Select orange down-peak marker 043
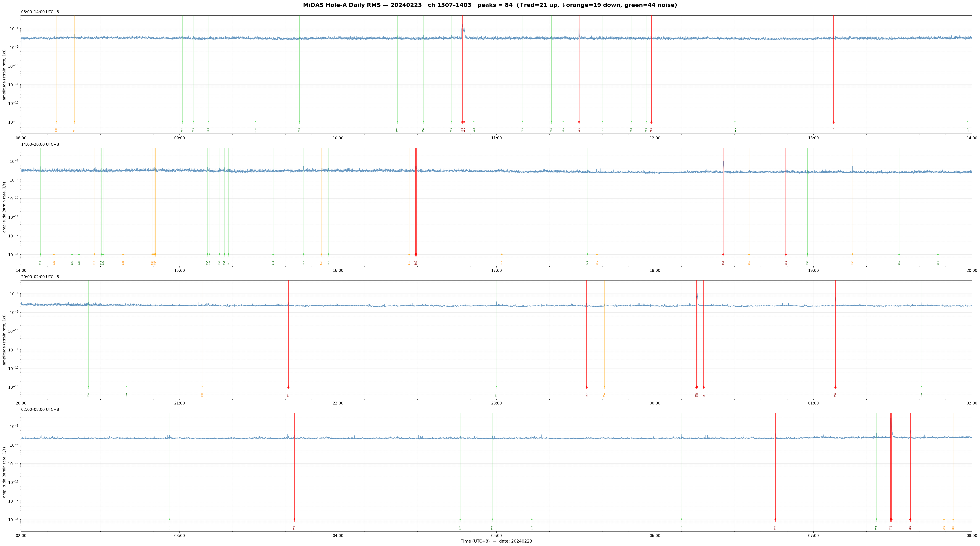This screenshot has width=980, height=546. [x=321, y=254]
